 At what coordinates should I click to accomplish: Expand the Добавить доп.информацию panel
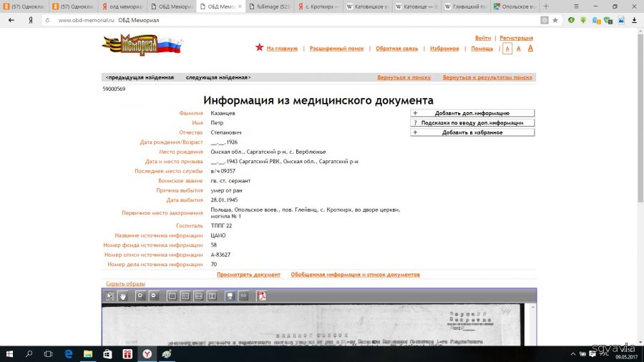point(472,113)
